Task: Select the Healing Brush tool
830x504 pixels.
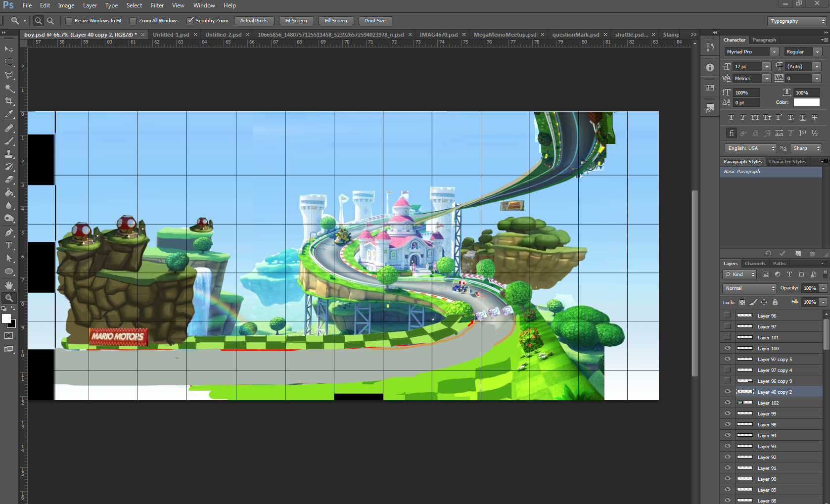Action: coord(9,128)
